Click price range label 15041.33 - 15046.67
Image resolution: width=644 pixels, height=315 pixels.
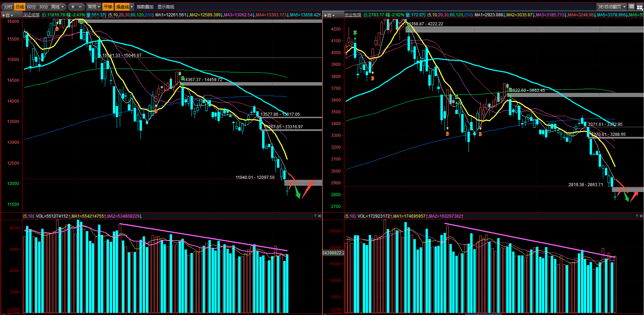click(x=122, y=55)
